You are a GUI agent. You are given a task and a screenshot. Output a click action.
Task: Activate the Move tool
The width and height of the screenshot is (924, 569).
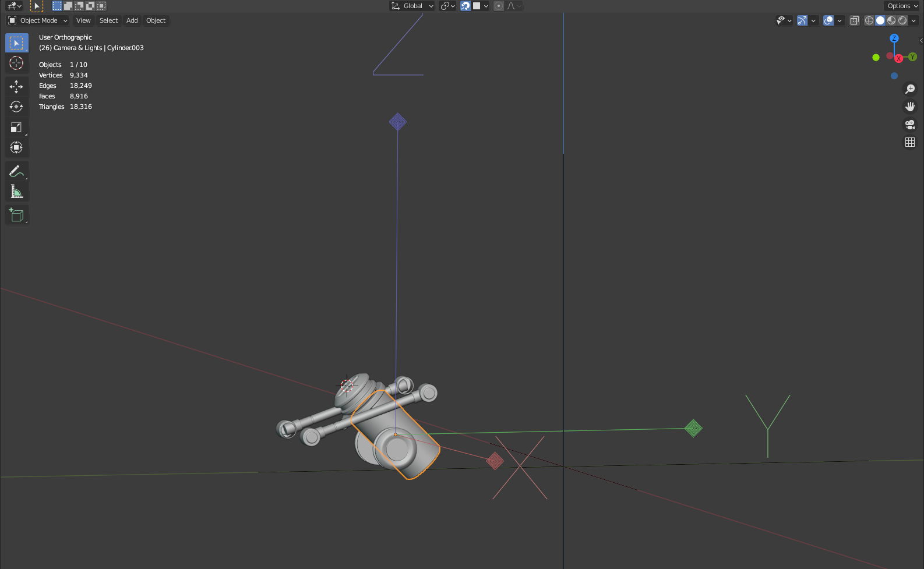tap(16, 87)
